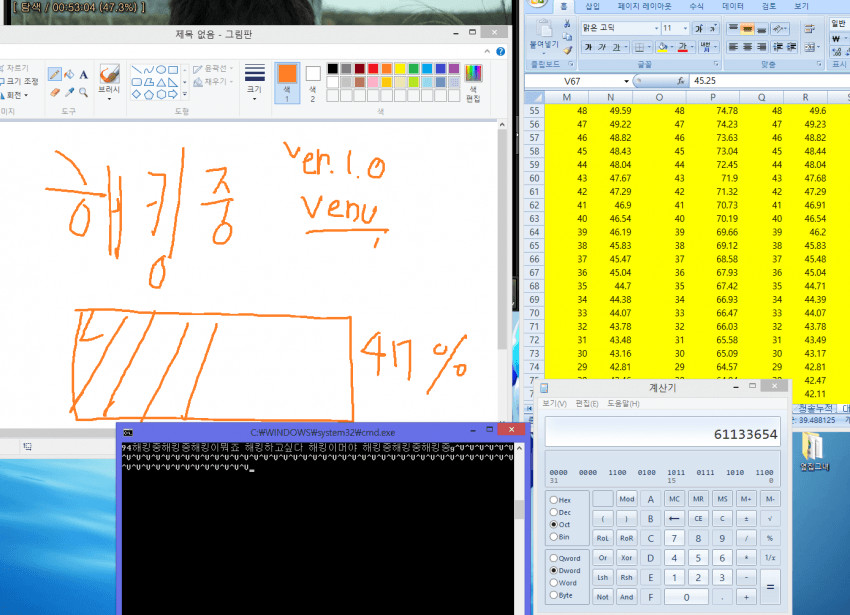850x615 pixels.
Task: Align text right in Excel
Action: point(762,47)
